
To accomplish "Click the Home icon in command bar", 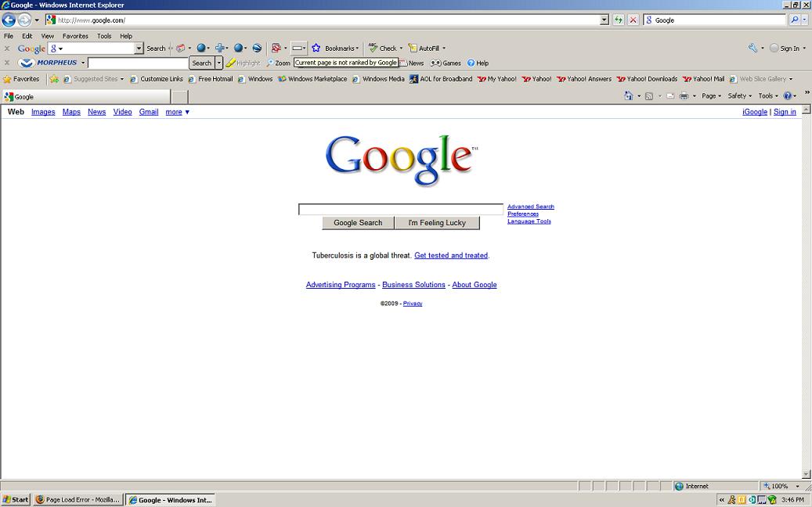I will [x=629, y=95].
